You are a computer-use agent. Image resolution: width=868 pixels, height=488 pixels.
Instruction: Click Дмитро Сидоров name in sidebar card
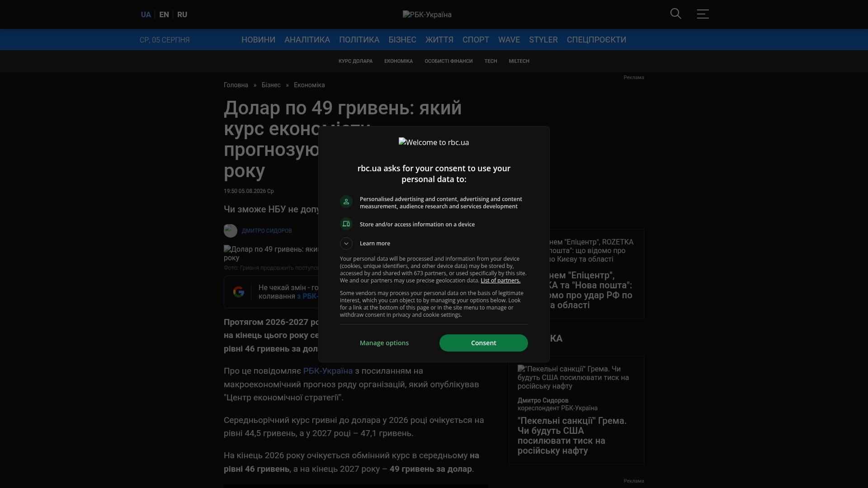point(543,400)
